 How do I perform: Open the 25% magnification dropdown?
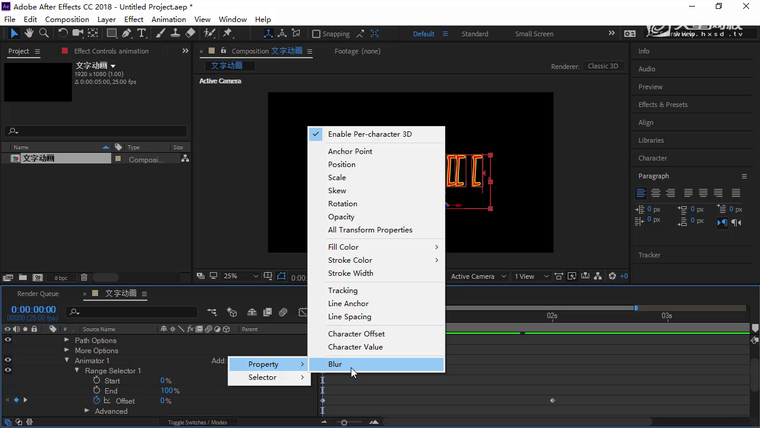240,276
